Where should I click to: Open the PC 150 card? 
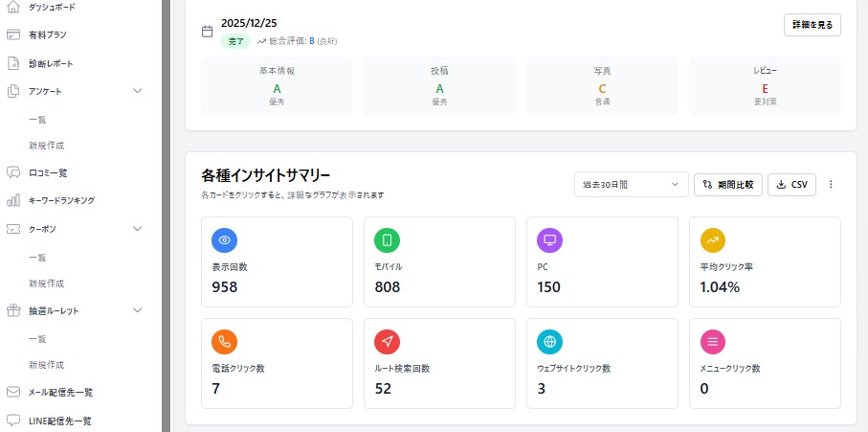click(x=602, y=261)
